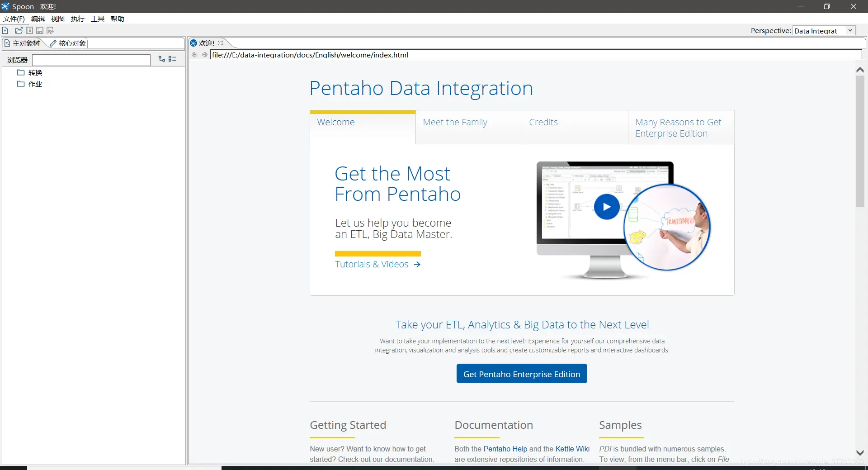Open Many Reasons to Get Enterprise Edition tab
The image size is (868, 470).
(681, 127)
